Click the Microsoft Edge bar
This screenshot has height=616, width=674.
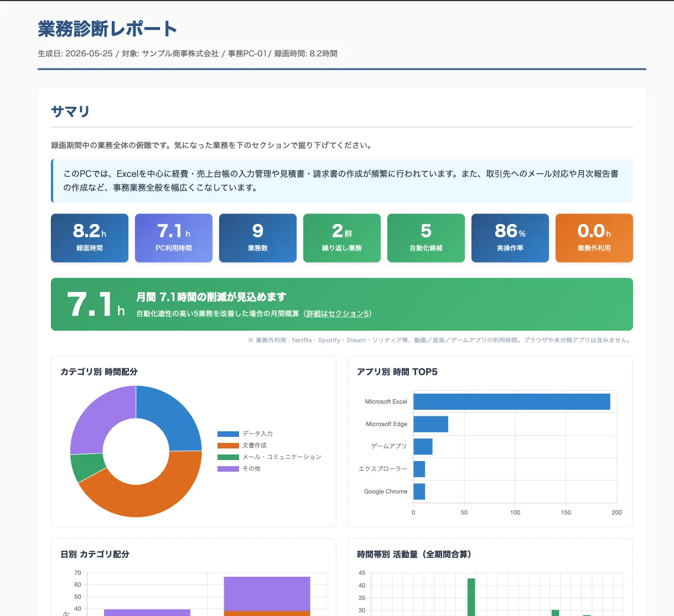click(431, 424)
